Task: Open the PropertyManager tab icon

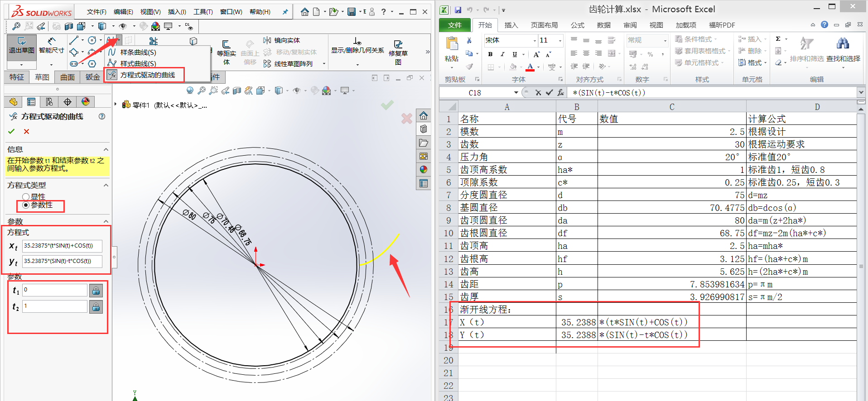Action: click(31, 102)
